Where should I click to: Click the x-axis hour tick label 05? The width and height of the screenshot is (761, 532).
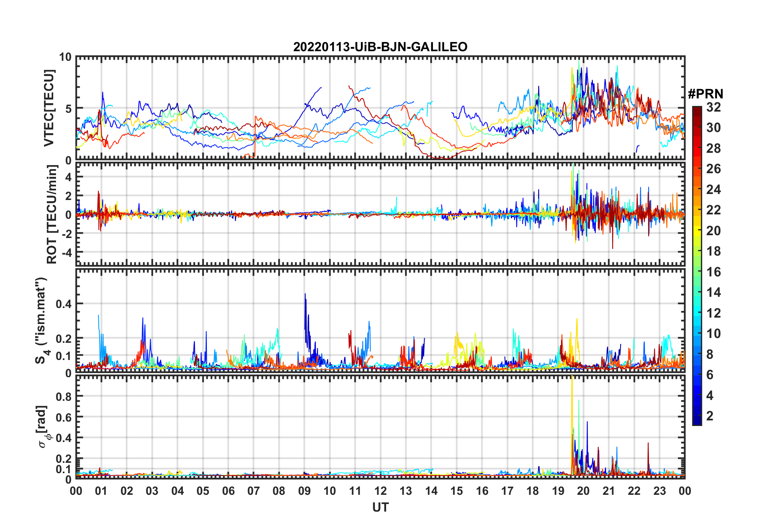(203, 491)
